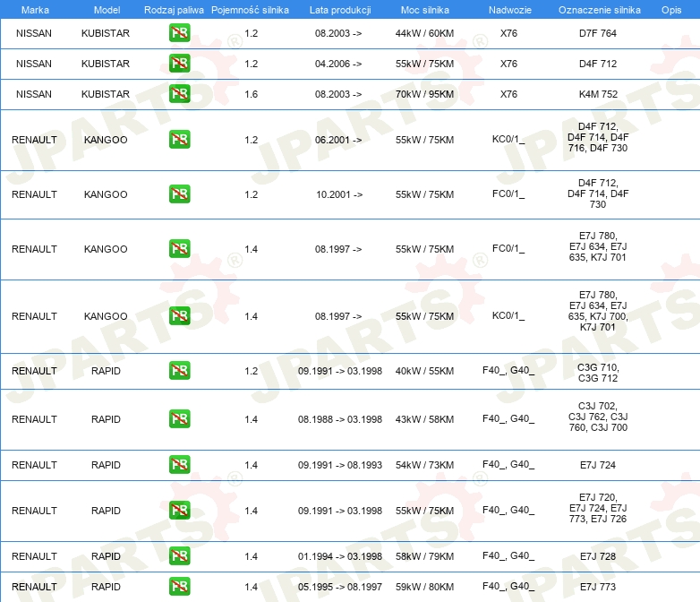
Task: Click the Model column header
Action: click(x=107, y=10)
